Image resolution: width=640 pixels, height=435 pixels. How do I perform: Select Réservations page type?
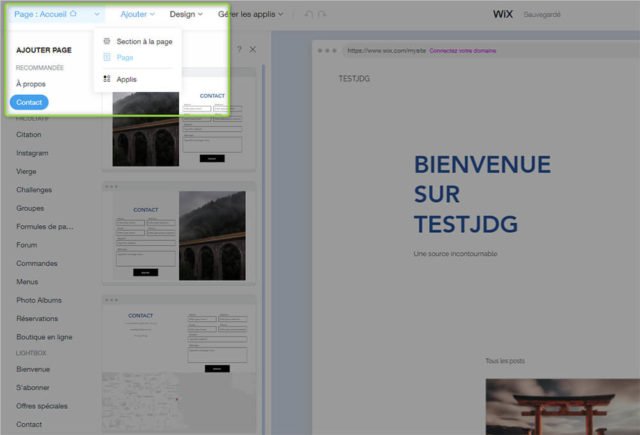37,318
